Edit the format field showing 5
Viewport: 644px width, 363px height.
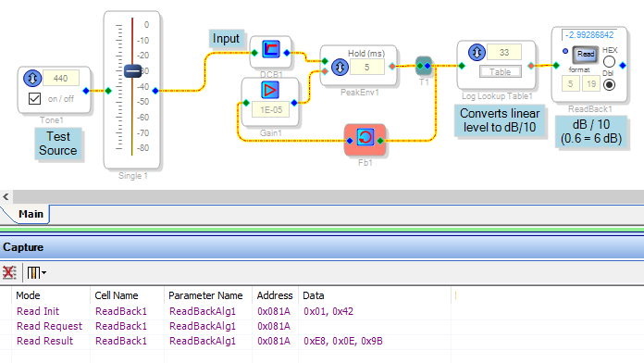coord(571,84)
